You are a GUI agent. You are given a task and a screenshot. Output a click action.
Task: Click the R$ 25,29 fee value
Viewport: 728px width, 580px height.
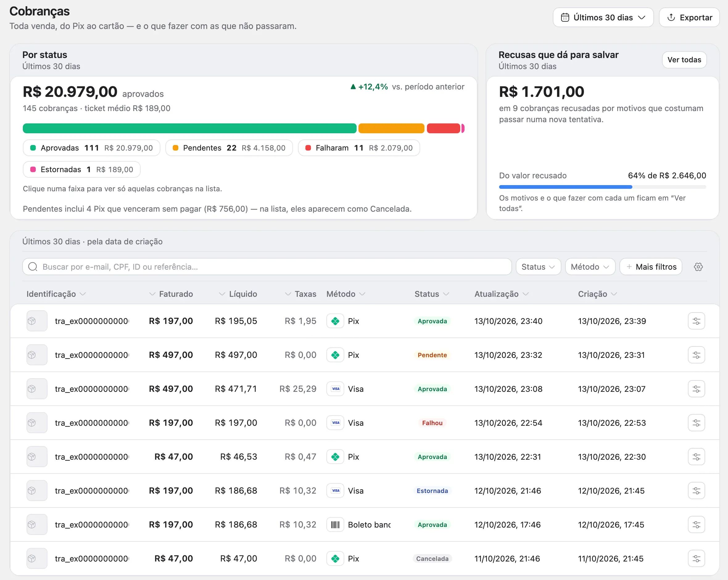pyautogui.click(x=298, y=389)
